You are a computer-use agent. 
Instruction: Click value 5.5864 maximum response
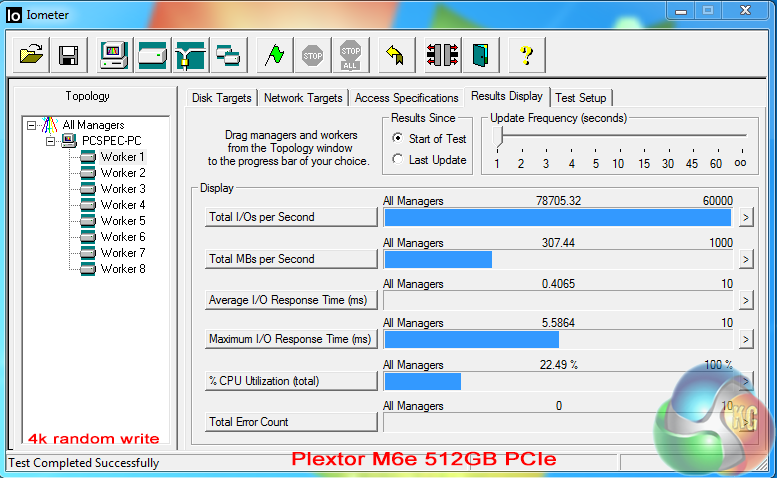[558, 323]
